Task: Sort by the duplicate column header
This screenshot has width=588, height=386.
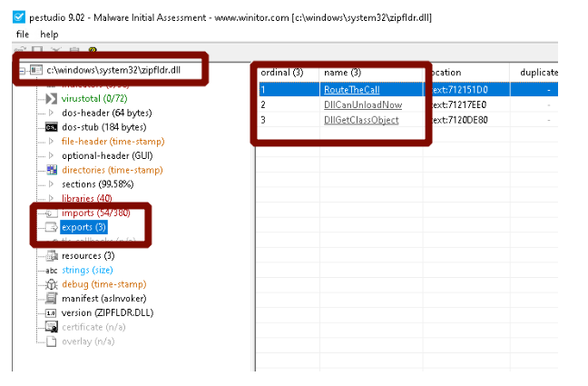Action: 539,73
